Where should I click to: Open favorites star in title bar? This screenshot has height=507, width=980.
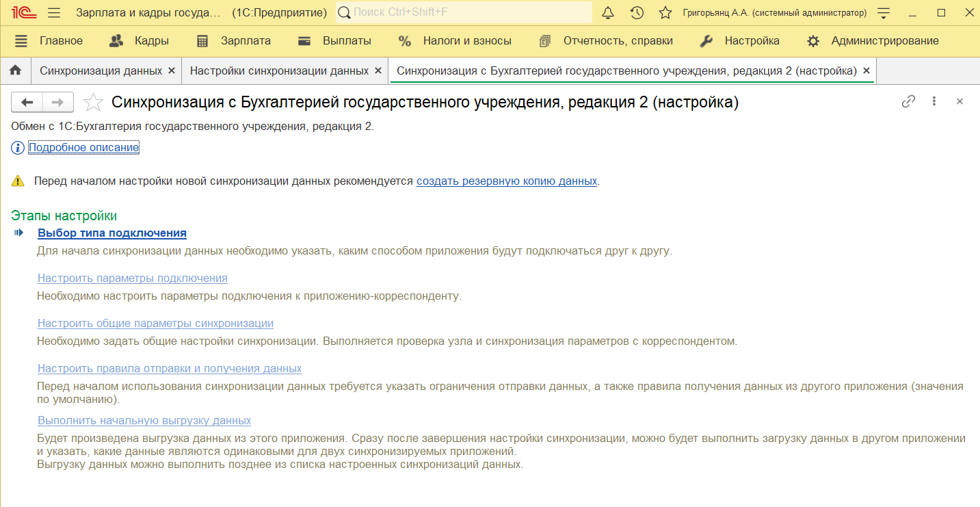click(x=665, y=13)
